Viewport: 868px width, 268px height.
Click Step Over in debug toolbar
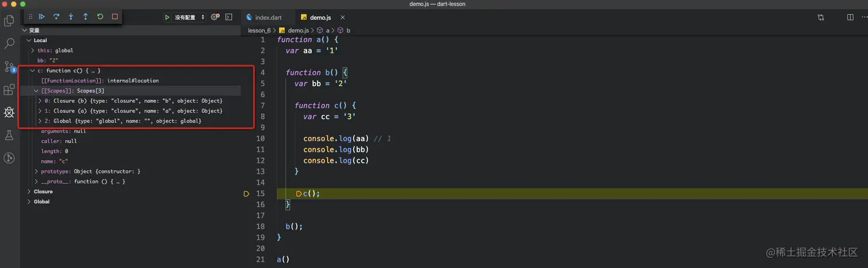(x=56, y=17)
